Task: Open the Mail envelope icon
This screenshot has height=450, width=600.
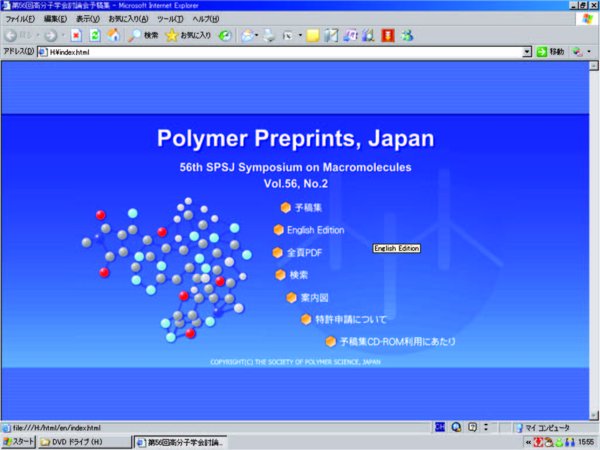Action: [x=247, y=36]
